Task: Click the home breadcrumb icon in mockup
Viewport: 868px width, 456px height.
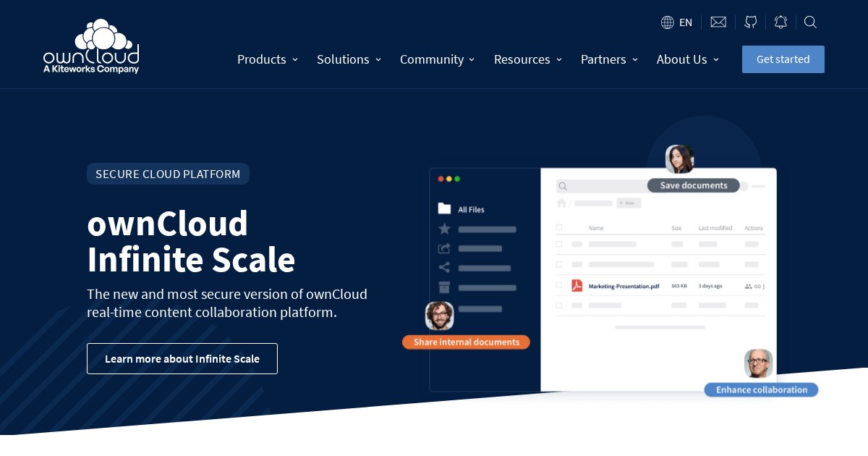Action: pyautogui.click(x=561, y=203)
